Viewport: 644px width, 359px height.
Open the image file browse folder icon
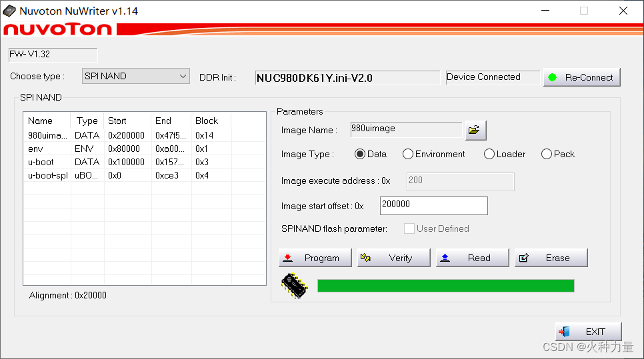[x=475, y=130]
